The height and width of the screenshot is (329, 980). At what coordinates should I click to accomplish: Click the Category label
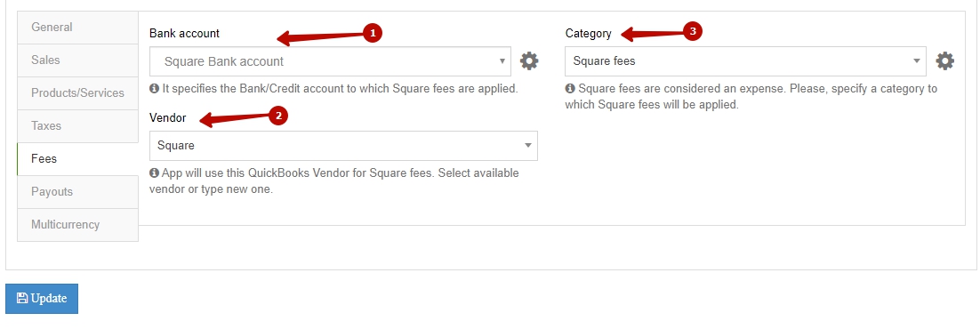tap(588, 34)
